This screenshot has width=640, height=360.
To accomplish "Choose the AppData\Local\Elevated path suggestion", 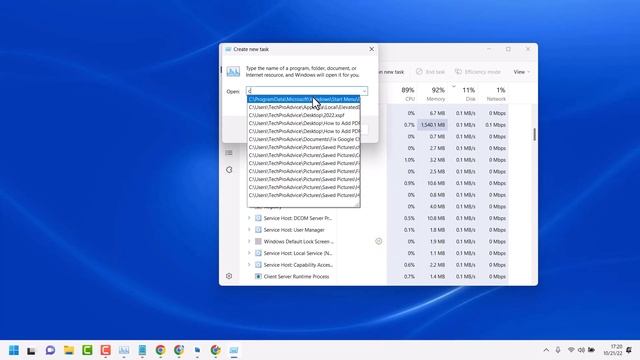I will coord(304,107).
